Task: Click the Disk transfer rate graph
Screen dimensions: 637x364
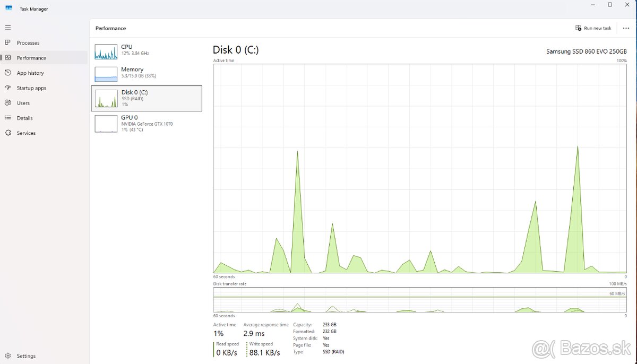Action: (420, 300)
